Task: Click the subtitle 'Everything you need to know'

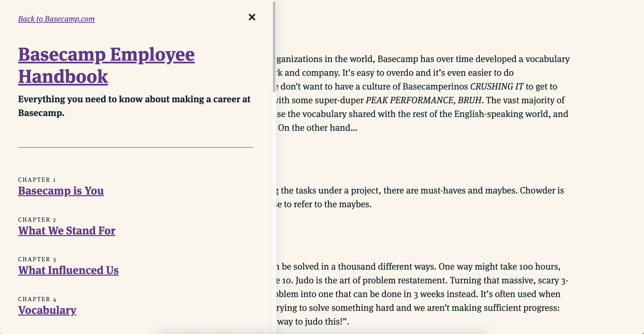Action: [x=134, y=106]
